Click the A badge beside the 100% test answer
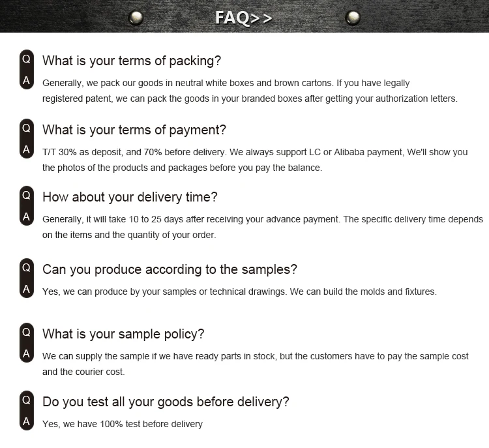This screenshot has height=448, width=489. [x=27, y=421]
